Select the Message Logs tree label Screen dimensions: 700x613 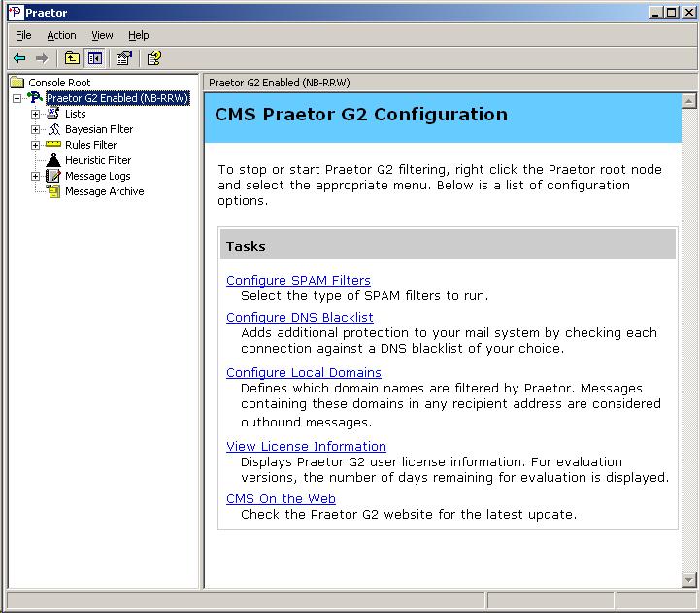tap(98, 176)
